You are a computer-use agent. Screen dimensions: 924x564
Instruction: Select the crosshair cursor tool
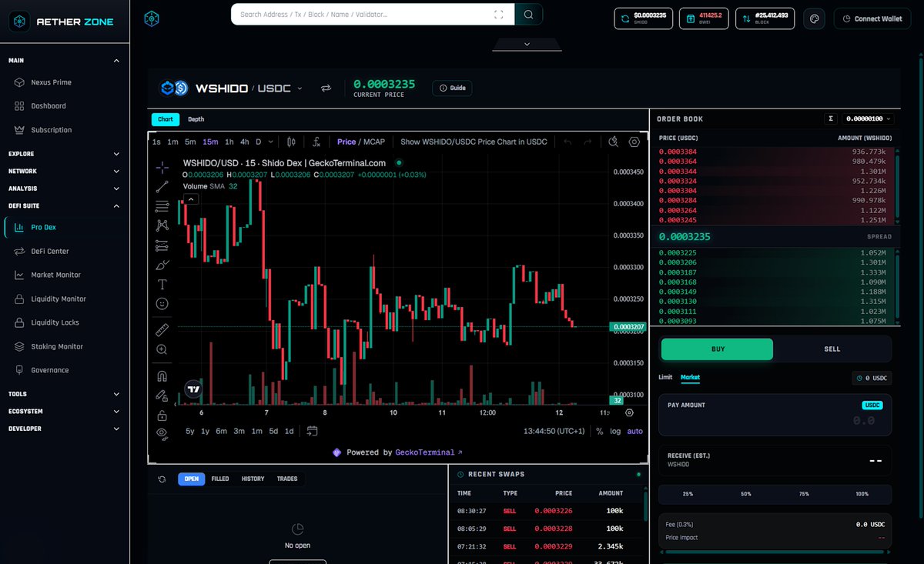162,167
